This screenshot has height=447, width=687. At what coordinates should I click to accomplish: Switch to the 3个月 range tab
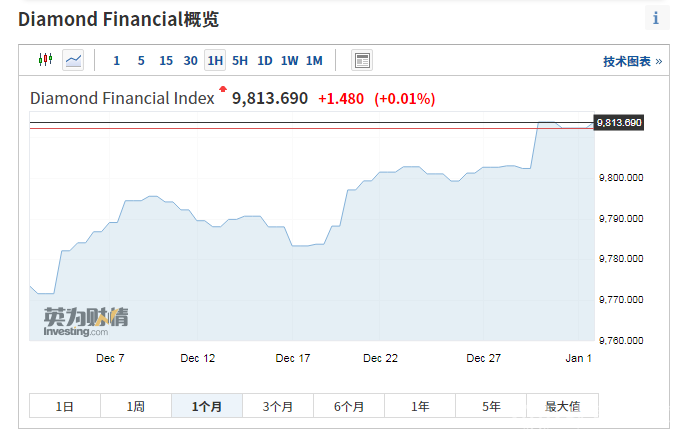point(278,406)
